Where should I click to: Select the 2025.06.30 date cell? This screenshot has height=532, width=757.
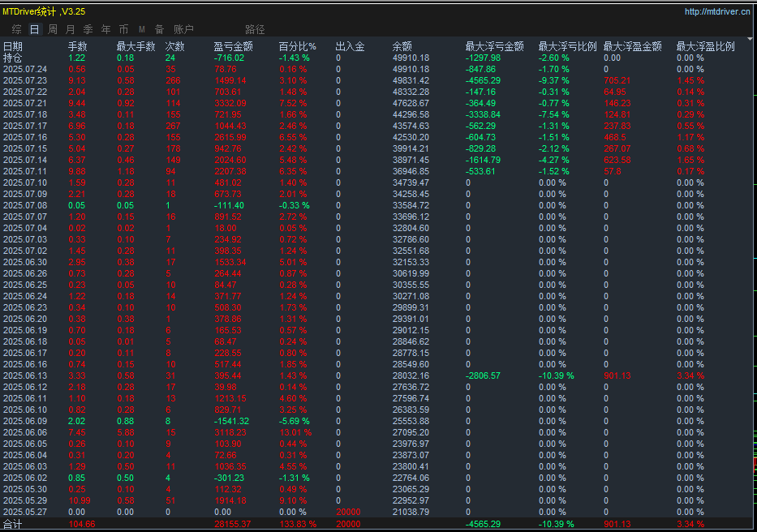(x=25, y=262)
